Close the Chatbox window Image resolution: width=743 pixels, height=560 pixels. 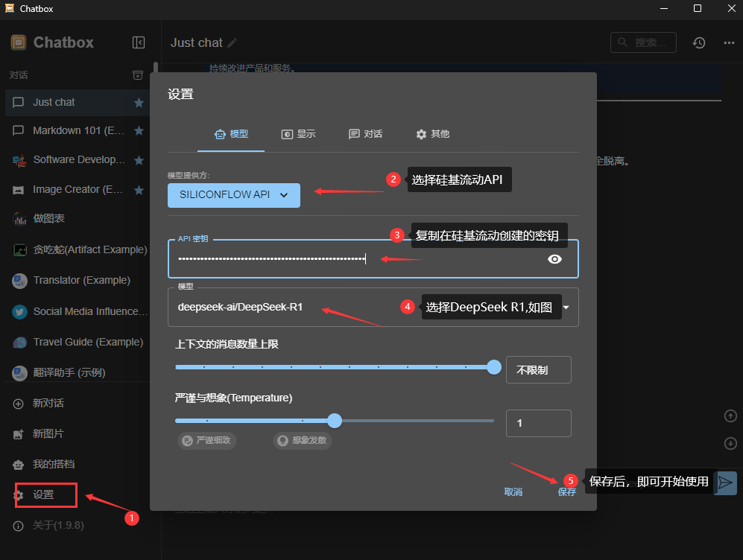click(x=731, y=8)
